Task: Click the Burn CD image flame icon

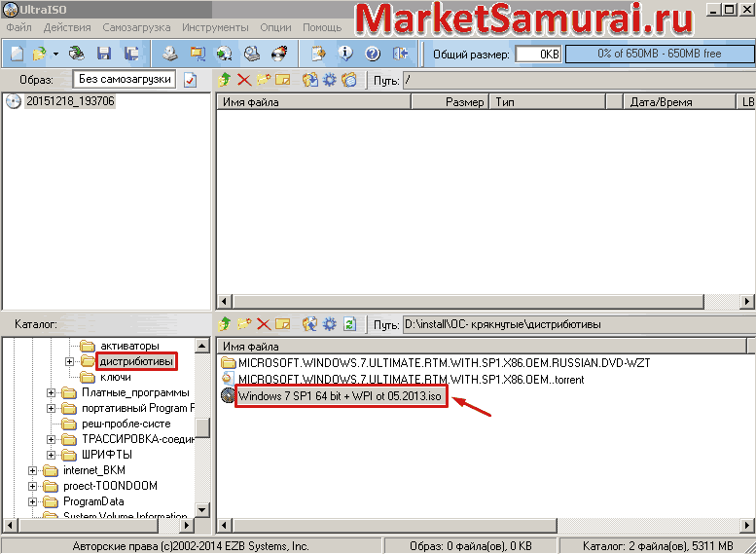Action: point(279,54)
